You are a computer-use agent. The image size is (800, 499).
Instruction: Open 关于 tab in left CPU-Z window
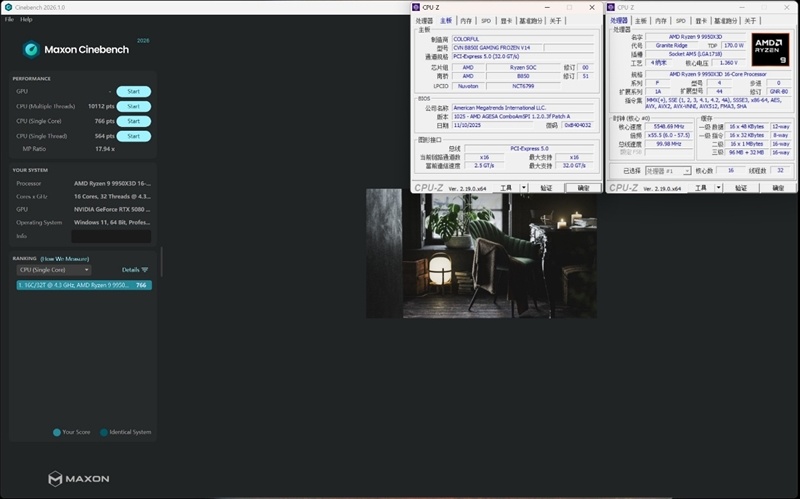click(555, 21)
